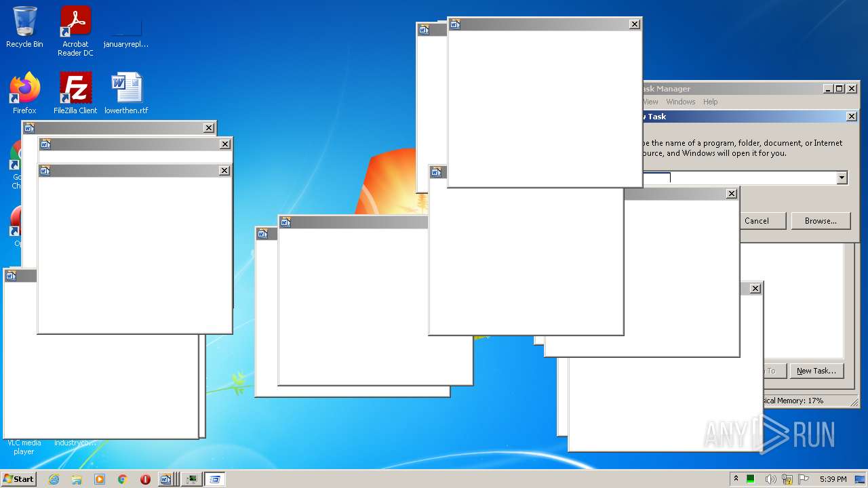Viewport: 868px width, 488px height.
Task: Open Windows menu in Task Manager
Action: pos(680,102)
